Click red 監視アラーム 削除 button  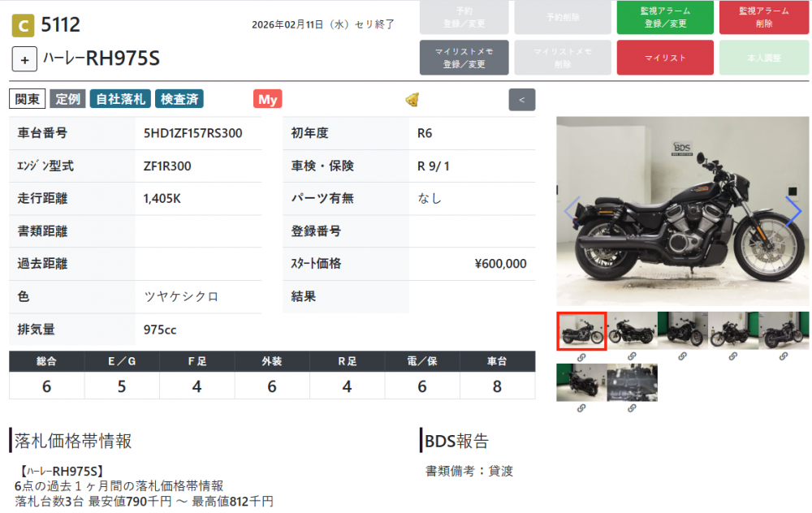coord(764,17)
